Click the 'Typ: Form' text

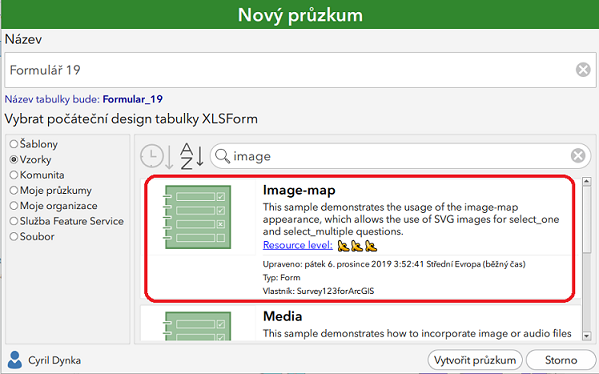coord(282,277)
